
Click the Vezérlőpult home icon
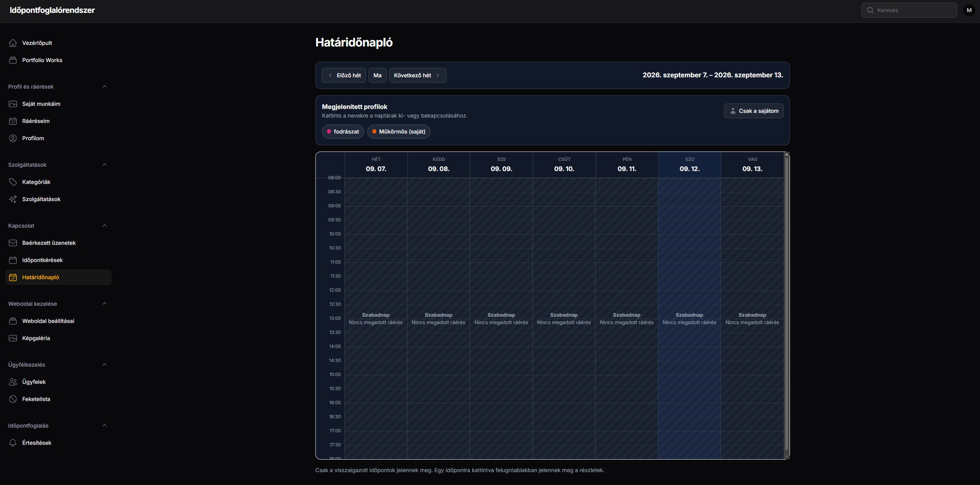point(13,43)
